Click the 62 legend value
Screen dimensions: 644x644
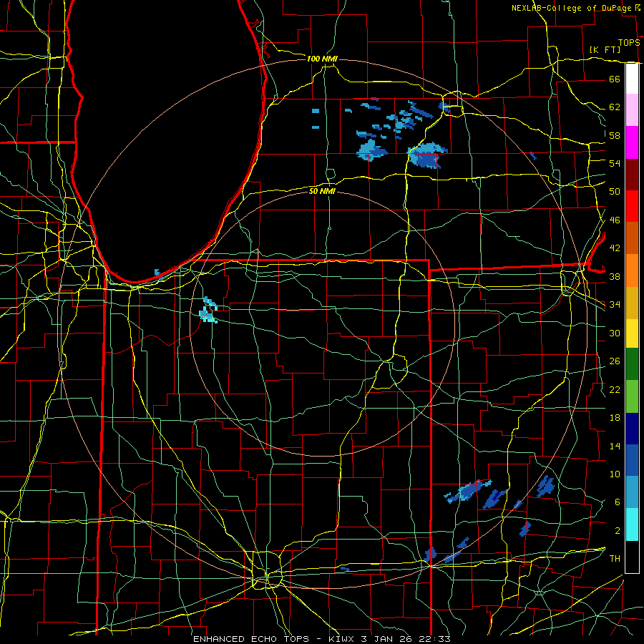[615, 107]
